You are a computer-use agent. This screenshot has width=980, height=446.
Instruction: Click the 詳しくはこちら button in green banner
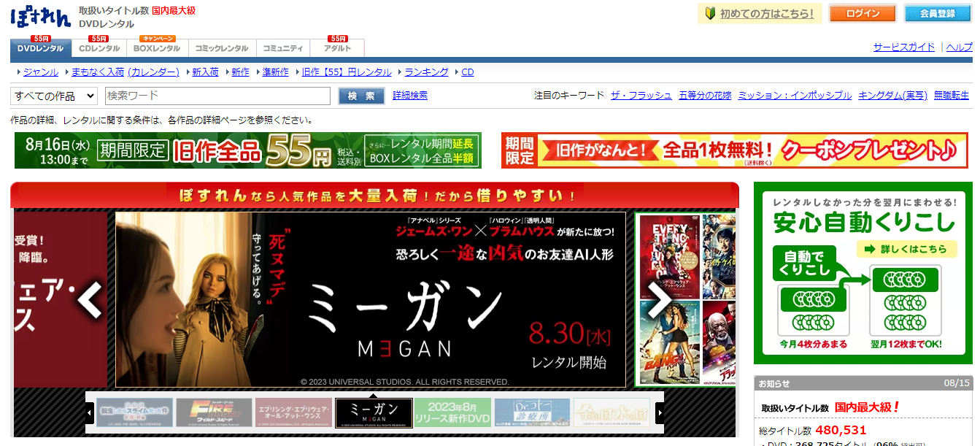tap(906, 250)
